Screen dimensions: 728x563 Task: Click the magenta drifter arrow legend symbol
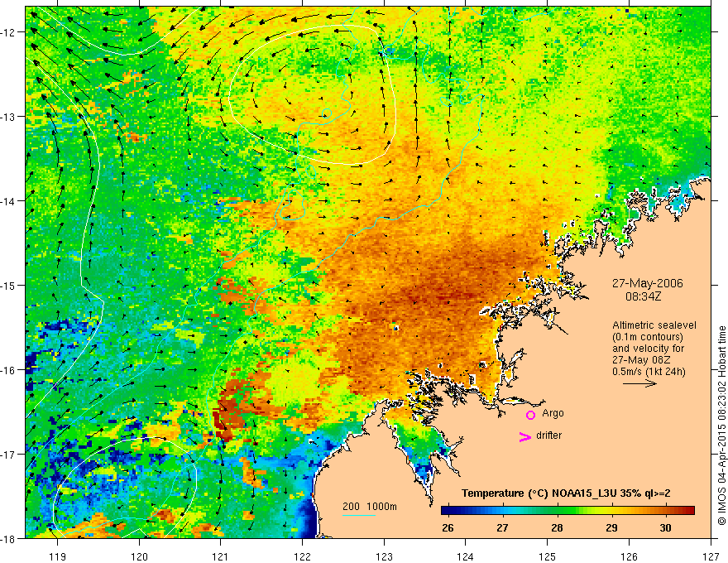point(525,437)
